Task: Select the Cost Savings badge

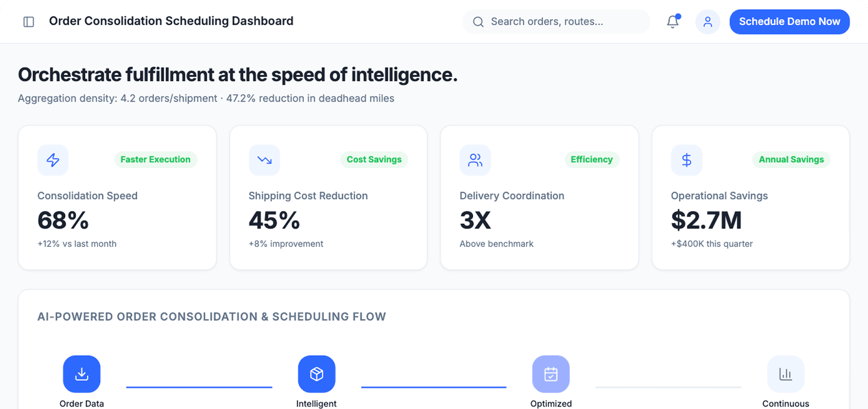Action: 373,159
